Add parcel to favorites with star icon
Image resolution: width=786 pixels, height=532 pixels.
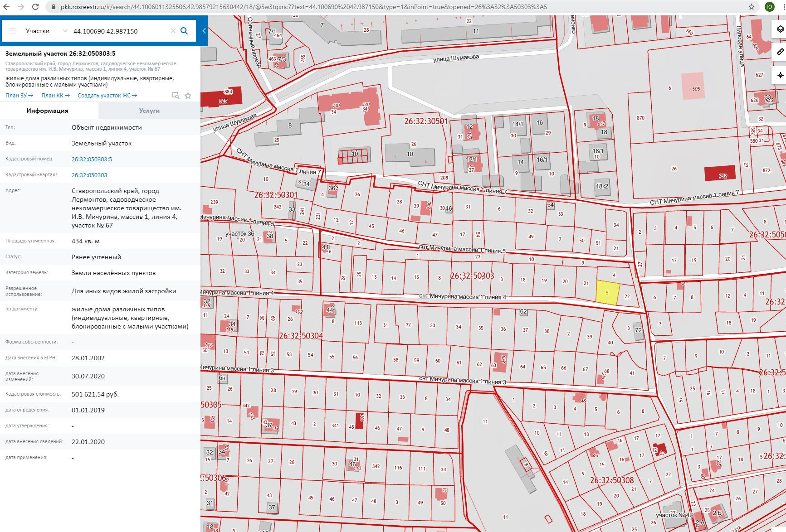coord(188,96)
